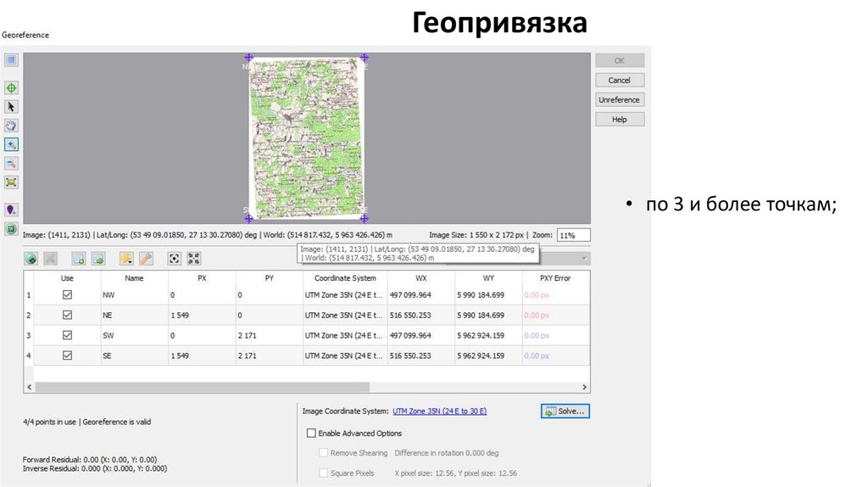868x487 pixels.
Task: Click the Unreference button
Action: [x=619, y=100]
